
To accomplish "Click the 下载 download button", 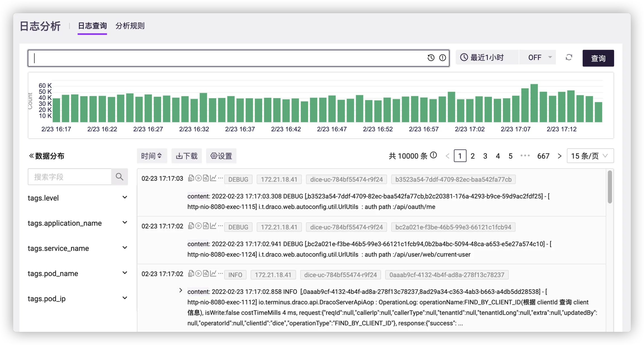I will 187,156.
